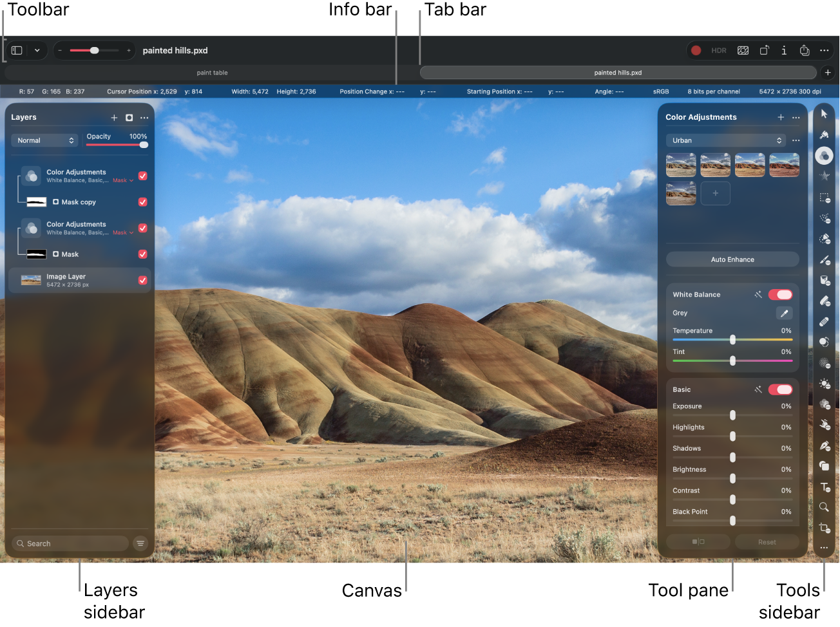The image size is (840, 627).
Task: Uncheck visibility of the Image Layer
Action: (x=142, y=280)
